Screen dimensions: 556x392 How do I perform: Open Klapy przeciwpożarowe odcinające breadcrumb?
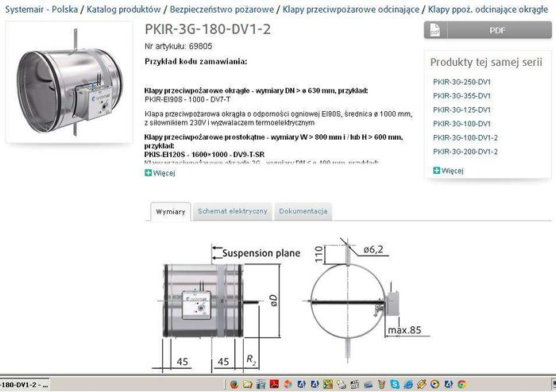pyautogui.click(x=351, y=10)
